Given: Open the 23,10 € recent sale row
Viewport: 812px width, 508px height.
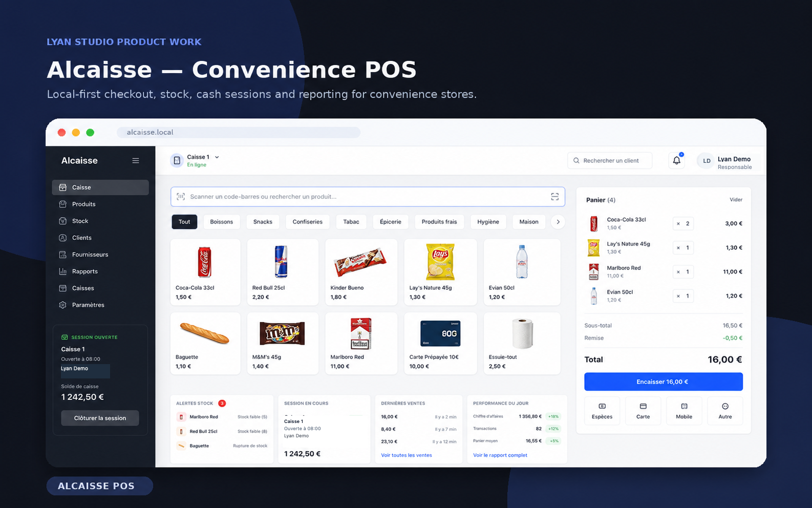Looking at the screenshot, I should click(418, 441).
